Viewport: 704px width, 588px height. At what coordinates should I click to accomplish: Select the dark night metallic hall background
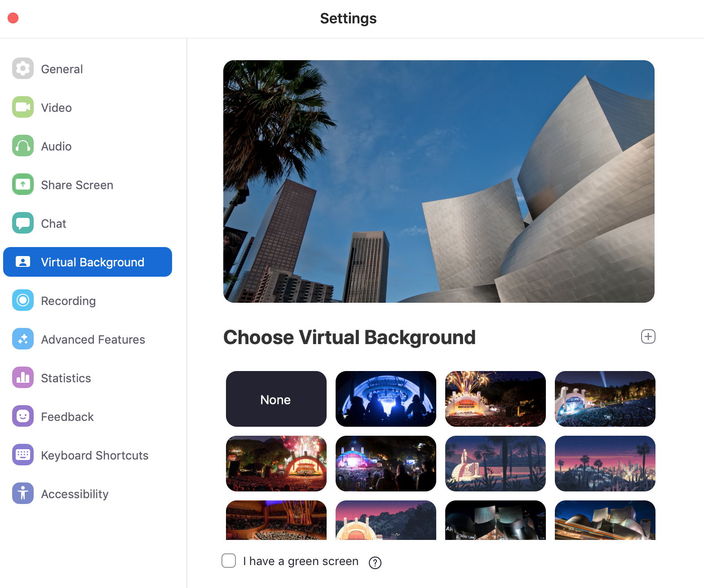496,520
